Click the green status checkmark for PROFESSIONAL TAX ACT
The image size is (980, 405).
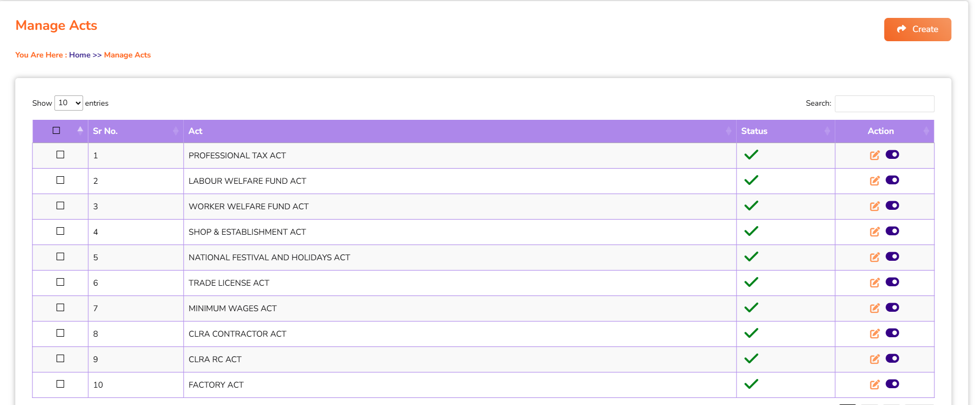coord(751,155)
